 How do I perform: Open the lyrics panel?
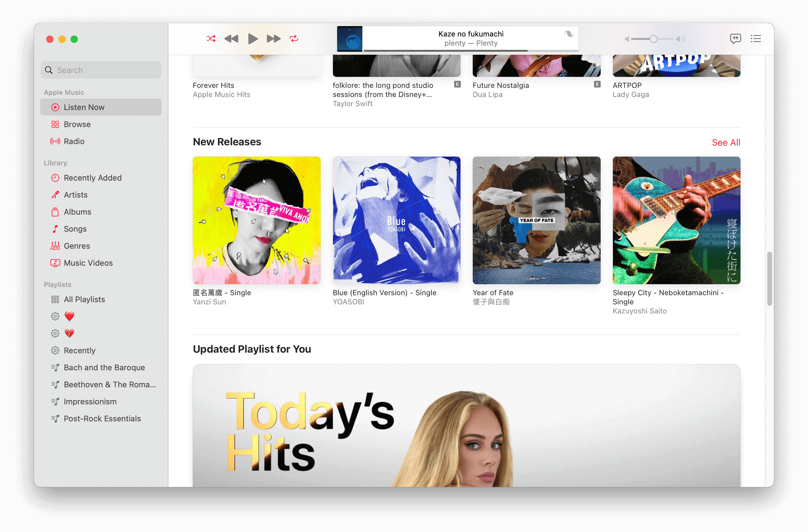(x=735, y=39)
